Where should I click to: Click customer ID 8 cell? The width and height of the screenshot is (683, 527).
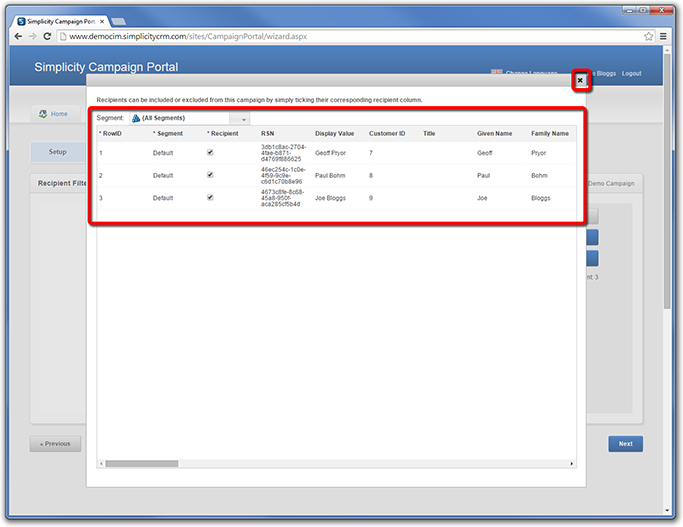point(371,176)
